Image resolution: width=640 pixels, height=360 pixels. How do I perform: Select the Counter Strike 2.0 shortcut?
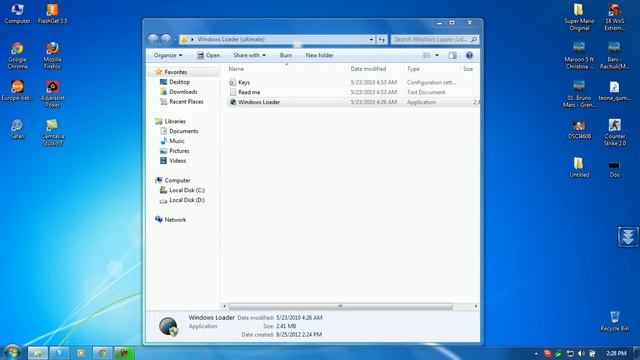coord(614,132)
